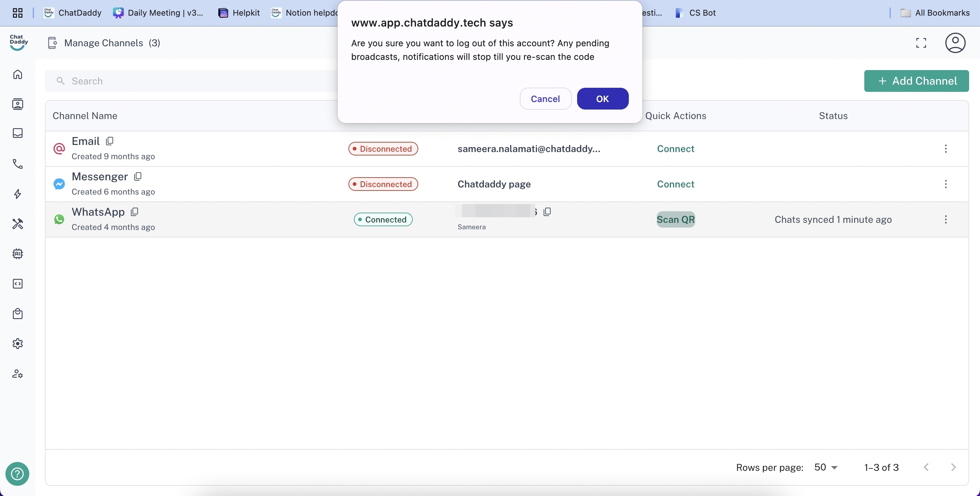Open the shopping bag sidebar icon

(17, 313)
